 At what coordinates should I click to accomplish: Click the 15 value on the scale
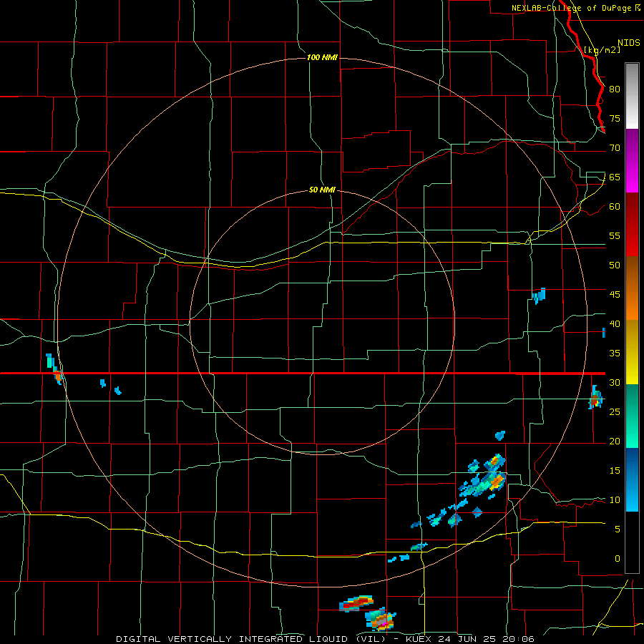click(x=615, y=471)
